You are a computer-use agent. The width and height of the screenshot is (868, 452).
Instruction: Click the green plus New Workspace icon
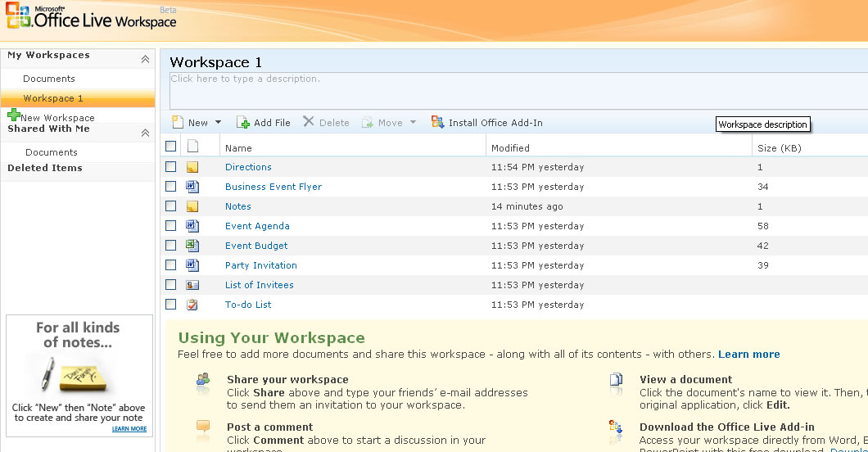tap(14, 115)
